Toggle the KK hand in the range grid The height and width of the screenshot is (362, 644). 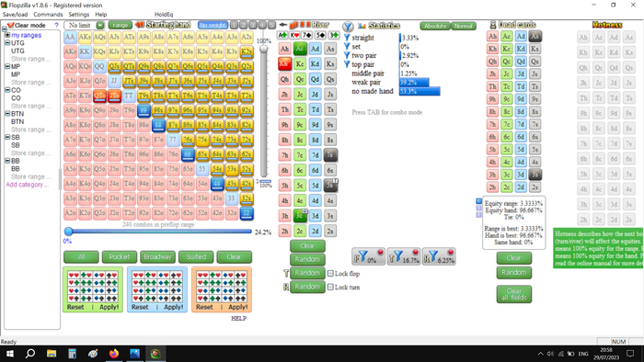85,51
